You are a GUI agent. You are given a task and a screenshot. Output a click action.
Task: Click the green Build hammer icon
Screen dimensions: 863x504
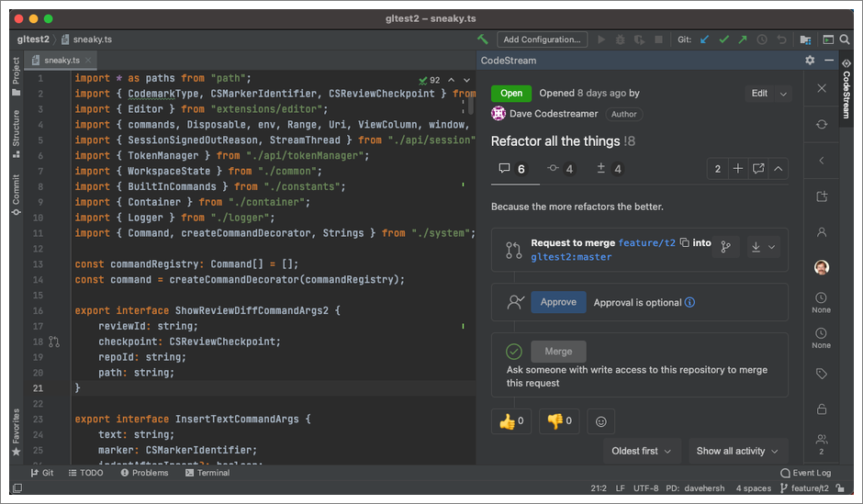[483, 39]
